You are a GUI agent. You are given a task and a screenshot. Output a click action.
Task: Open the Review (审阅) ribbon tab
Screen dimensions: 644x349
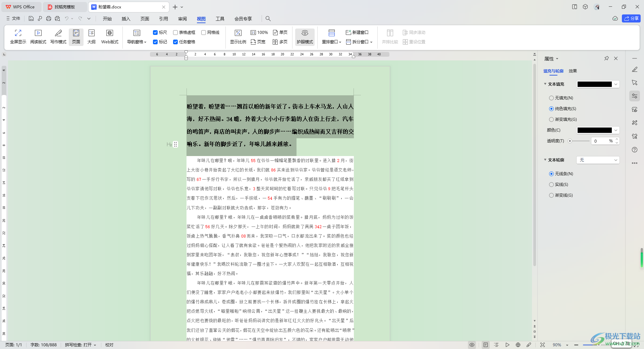point(182,19)
